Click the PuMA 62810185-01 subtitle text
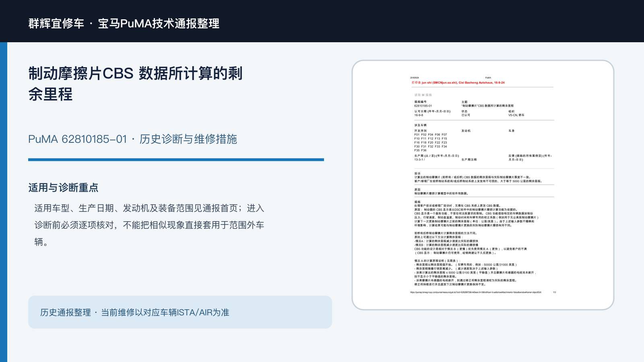The image size is (644, 362). click(x=132, y=139)
